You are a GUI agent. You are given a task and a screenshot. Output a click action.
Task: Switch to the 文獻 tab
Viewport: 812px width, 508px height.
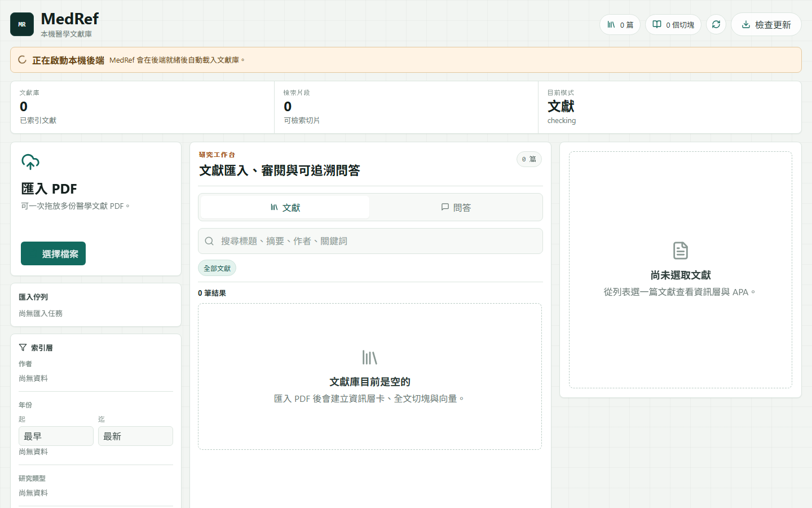(285, 207)
